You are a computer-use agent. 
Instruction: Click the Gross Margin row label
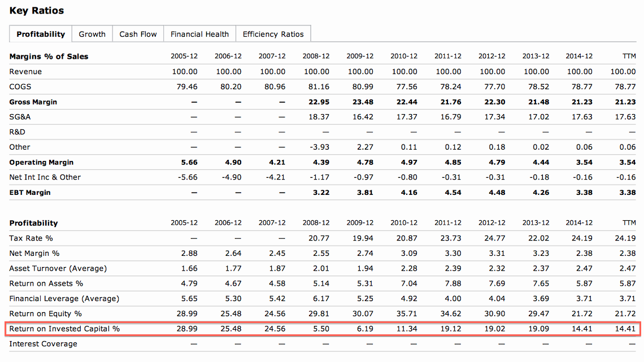pyautogui.click(x=33, y=102)
